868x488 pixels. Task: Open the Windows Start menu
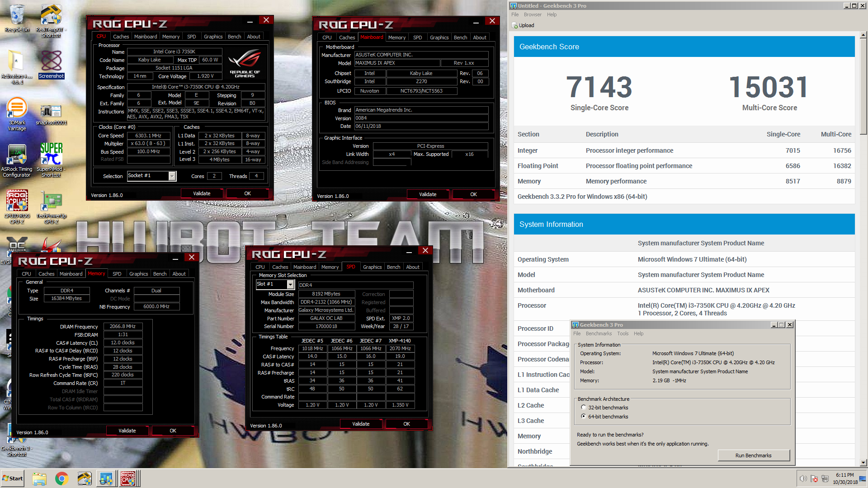tap(12, 479)
